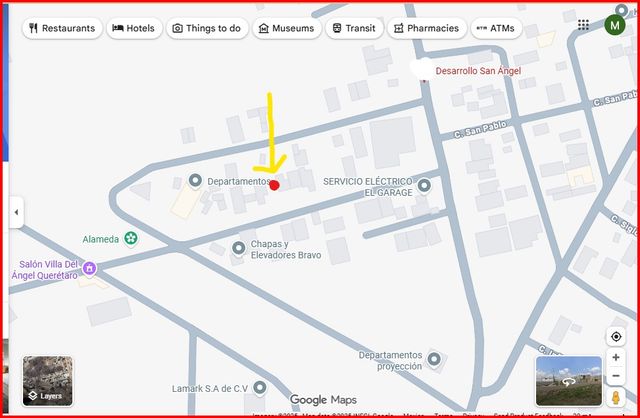Zoom out with the minus button
640x418 pixels.
(616, 376)
